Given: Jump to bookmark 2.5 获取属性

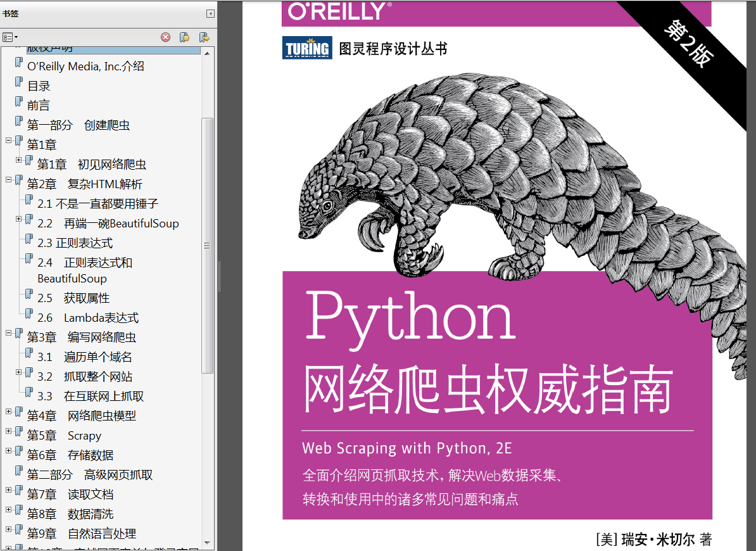Looking at the screenshot, I should [x=74, y=298].
